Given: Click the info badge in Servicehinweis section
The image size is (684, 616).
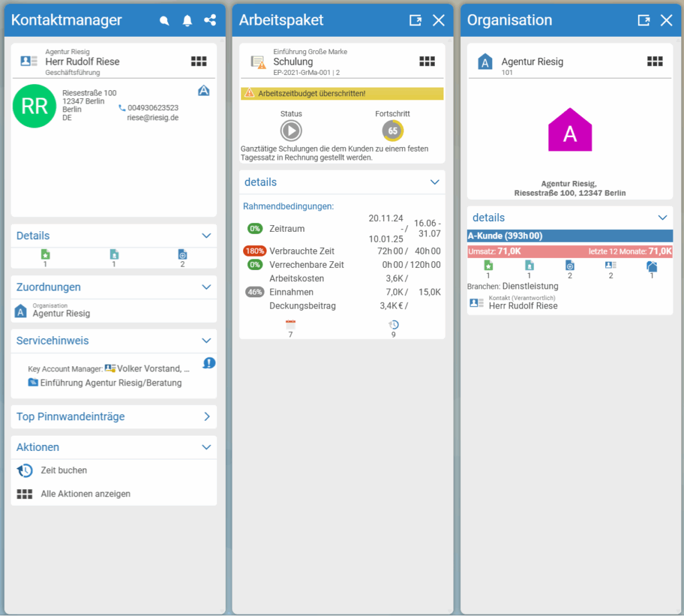Looking at the screenshot, I should tap(209, 363).
